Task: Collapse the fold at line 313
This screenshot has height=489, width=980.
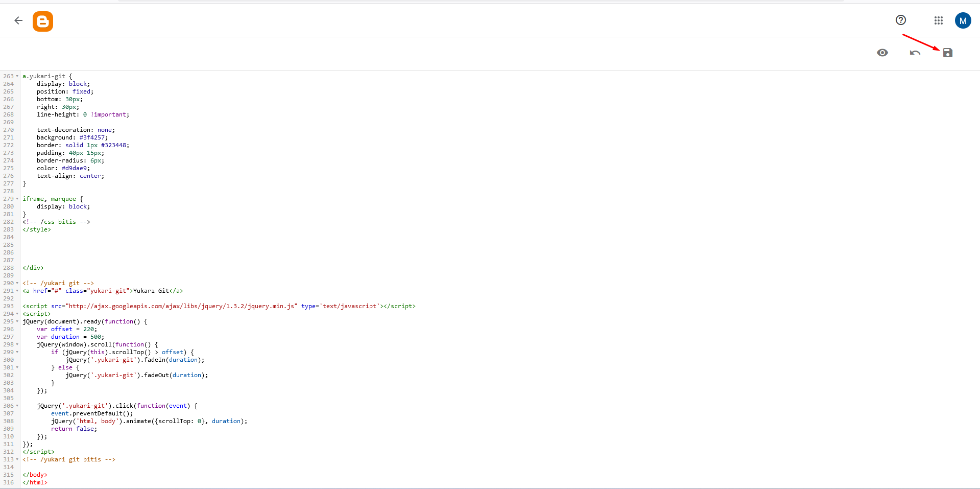Action: tap(17, 459)
